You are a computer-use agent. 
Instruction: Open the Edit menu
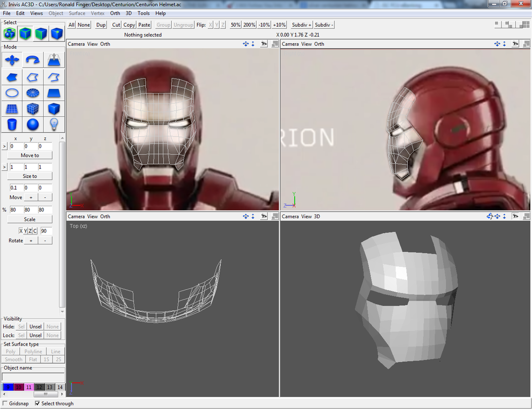pyautogui.click(x=20, y=13)
